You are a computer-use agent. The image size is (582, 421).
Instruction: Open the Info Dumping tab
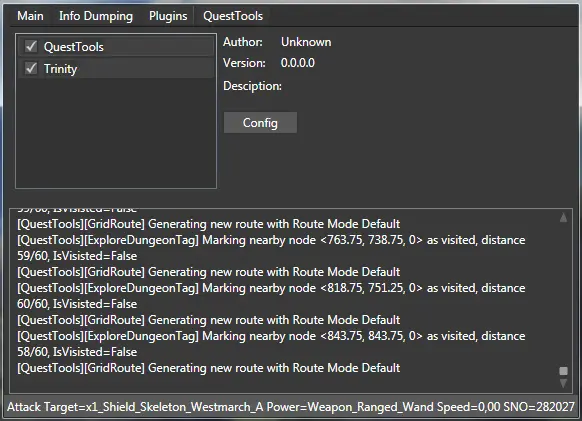point(96,16)
